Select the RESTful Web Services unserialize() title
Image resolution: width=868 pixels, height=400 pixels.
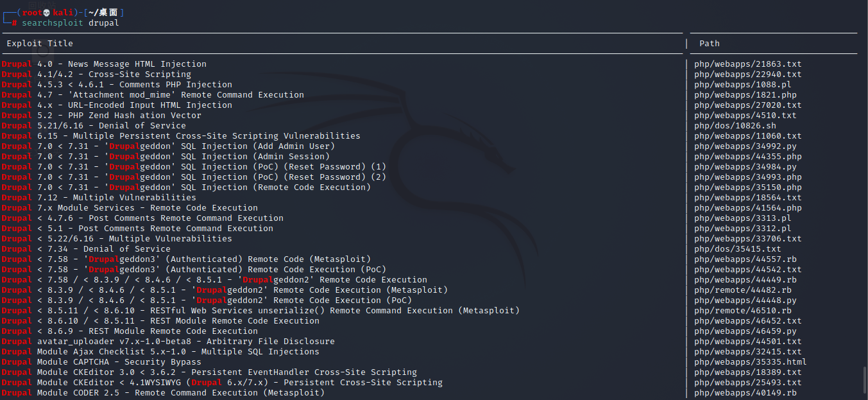point(260,311)
